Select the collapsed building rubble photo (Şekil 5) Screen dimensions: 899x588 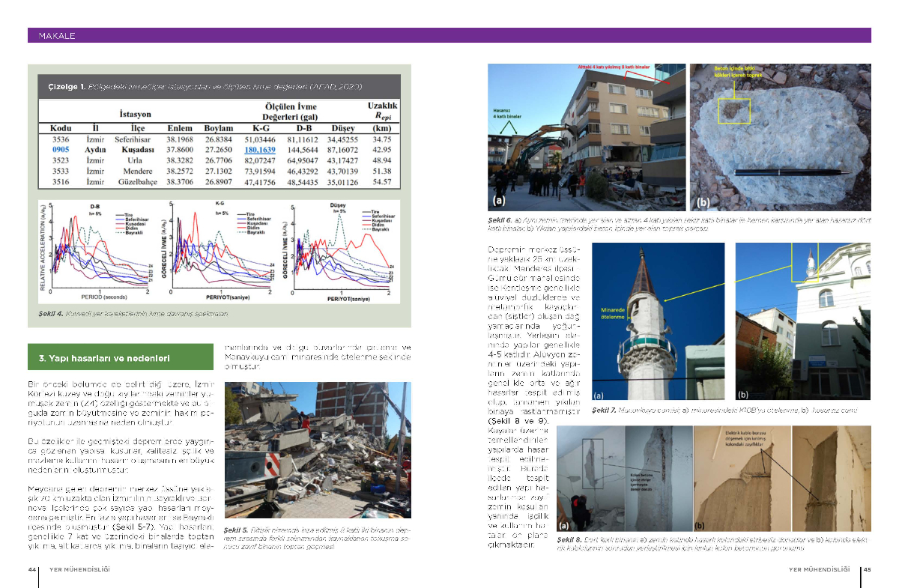[318, 452]
